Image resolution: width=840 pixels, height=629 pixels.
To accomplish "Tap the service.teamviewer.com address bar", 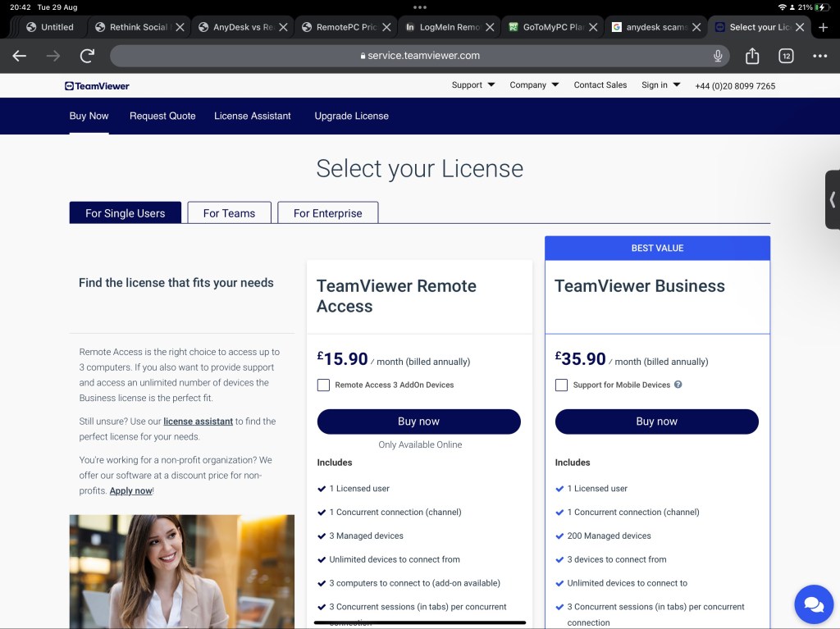I will pyautogui.click(x=420, y=56).
